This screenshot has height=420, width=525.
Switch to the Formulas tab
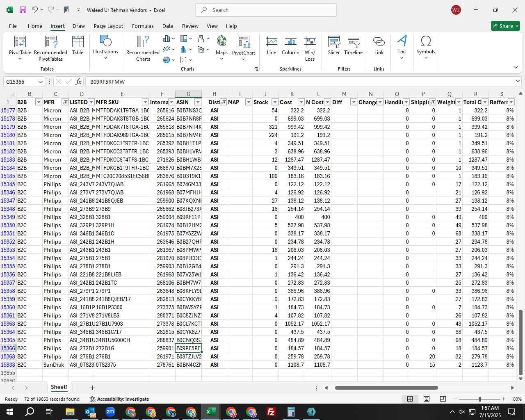(x=143, y=26)
